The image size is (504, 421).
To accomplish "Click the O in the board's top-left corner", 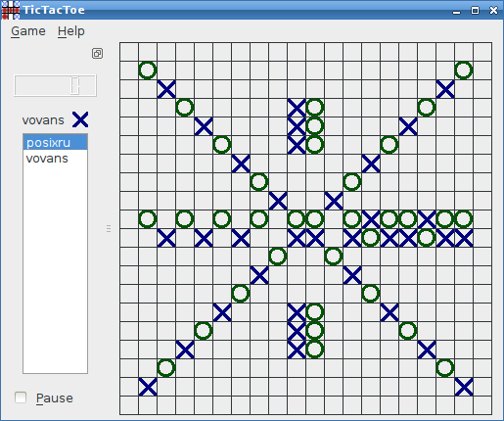I will pyautogui.click(x=148, y=70).
